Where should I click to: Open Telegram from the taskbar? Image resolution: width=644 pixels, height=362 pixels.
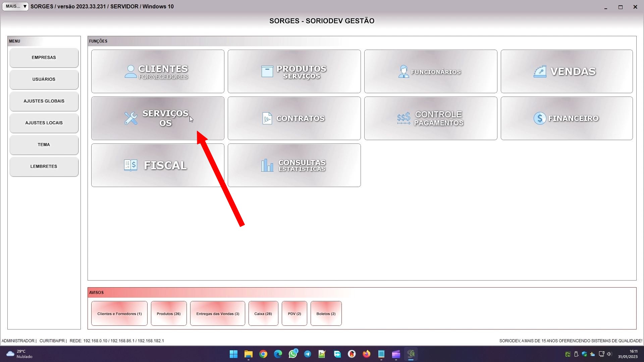pyautogui.click(x=308, y=354)
